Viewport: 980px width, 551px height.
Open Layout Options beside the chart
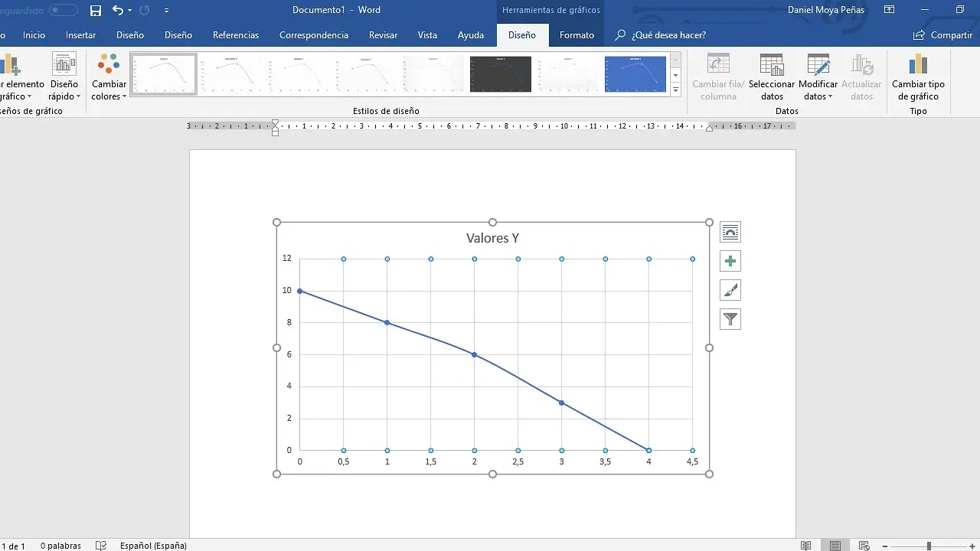tap(730, 232)
